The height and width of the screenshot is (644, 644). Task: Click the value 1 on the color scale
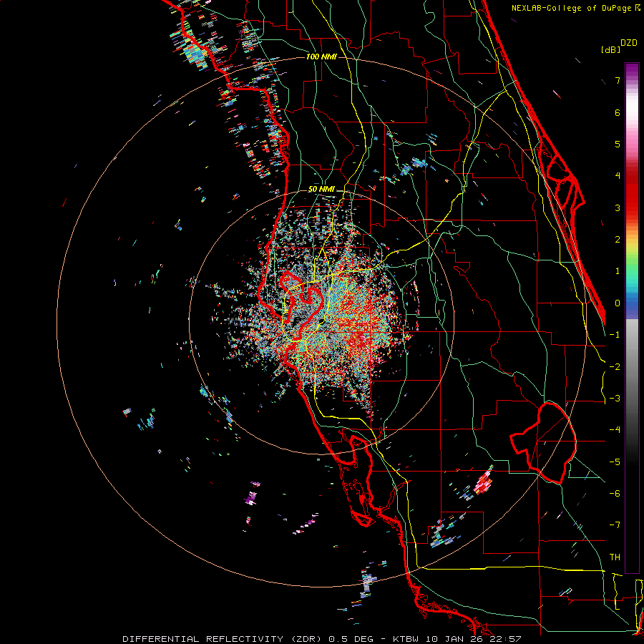coord(618,271)
